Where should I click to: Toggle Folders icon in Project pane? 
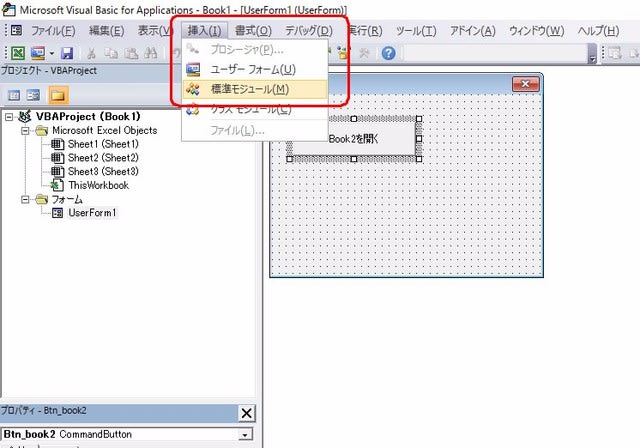(x=58, y=95)
